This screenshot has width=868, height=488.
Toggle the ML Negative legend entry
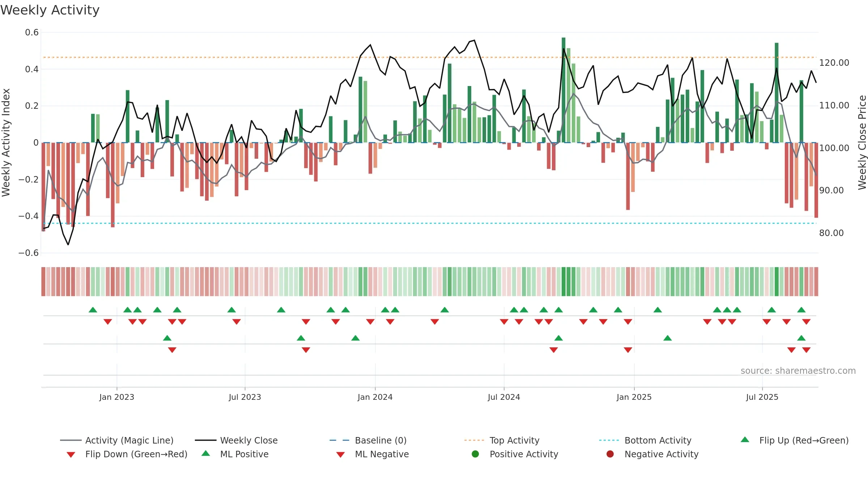[373, 454]
